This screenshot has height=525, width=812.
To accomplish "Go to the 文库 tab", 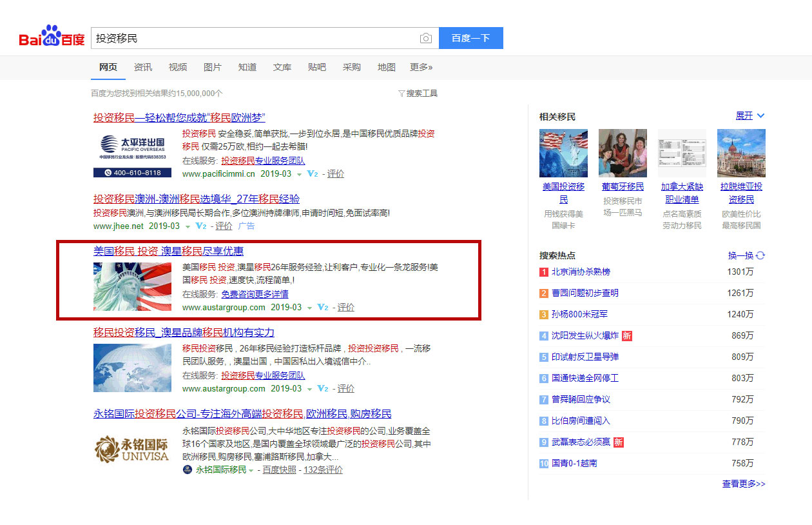I will pos(282,67).
